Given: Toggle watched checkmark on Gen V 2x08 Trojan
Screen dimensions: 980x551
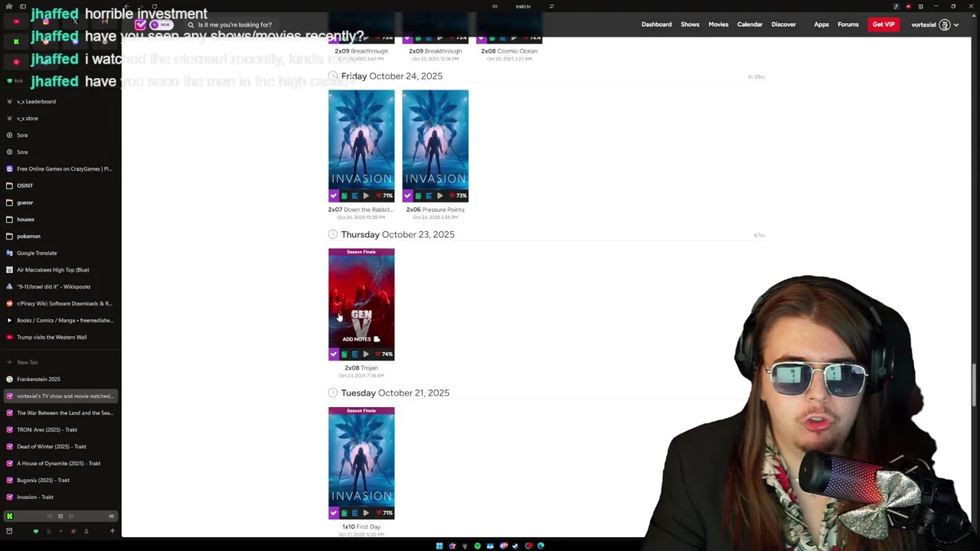Looking at the screenshot, I should click(x=334, y=354).
